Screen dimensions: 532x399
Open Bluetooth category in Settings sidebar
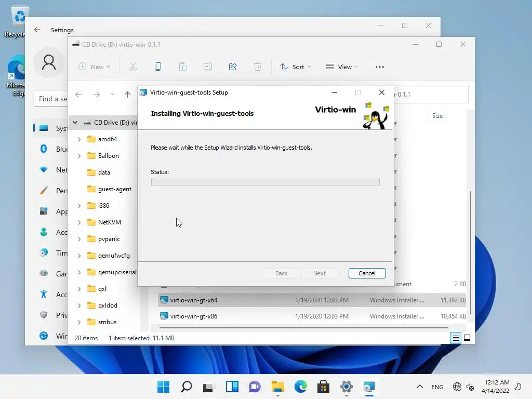(x=51, y=149)
